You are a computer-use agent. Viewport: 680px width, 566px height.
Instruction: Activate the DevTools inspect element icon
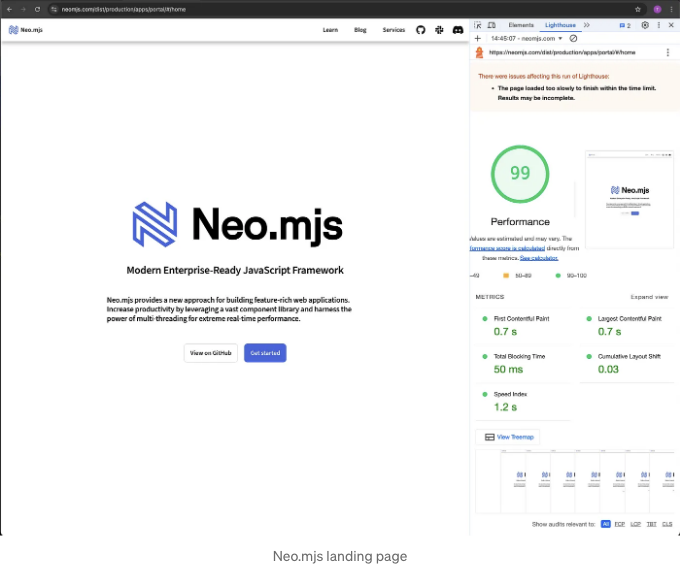pyautogui.click(x=477, y=25)
